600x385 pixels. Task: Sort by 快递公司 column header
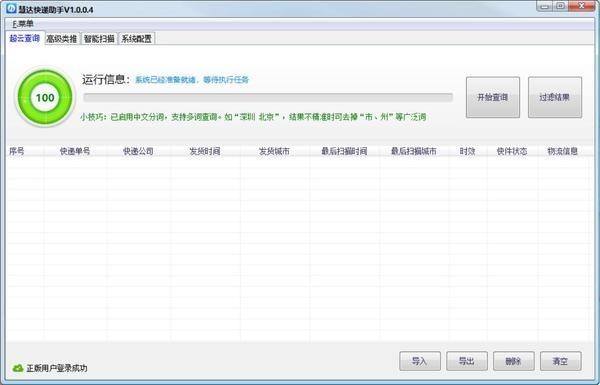click(138, 151)
